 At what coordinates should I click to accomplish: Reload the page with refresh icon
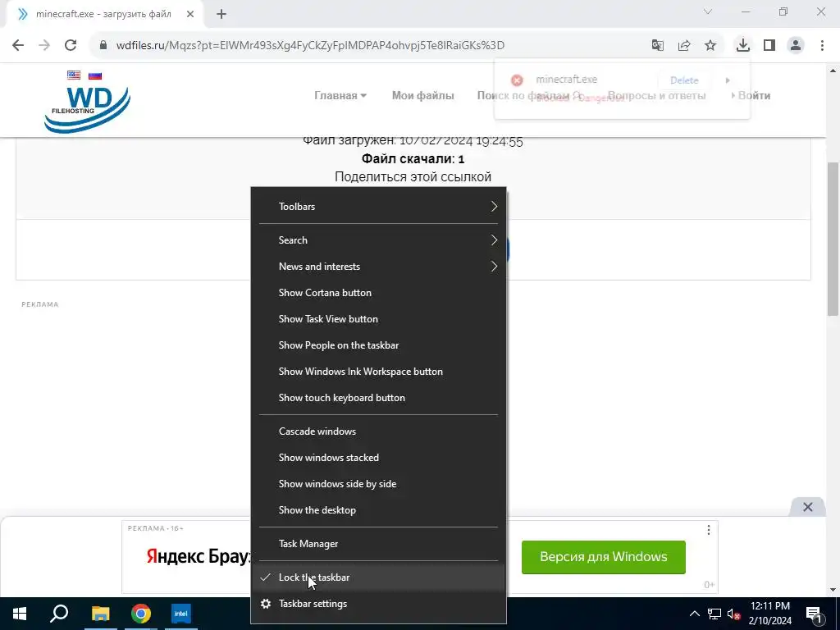pos(71,46)
